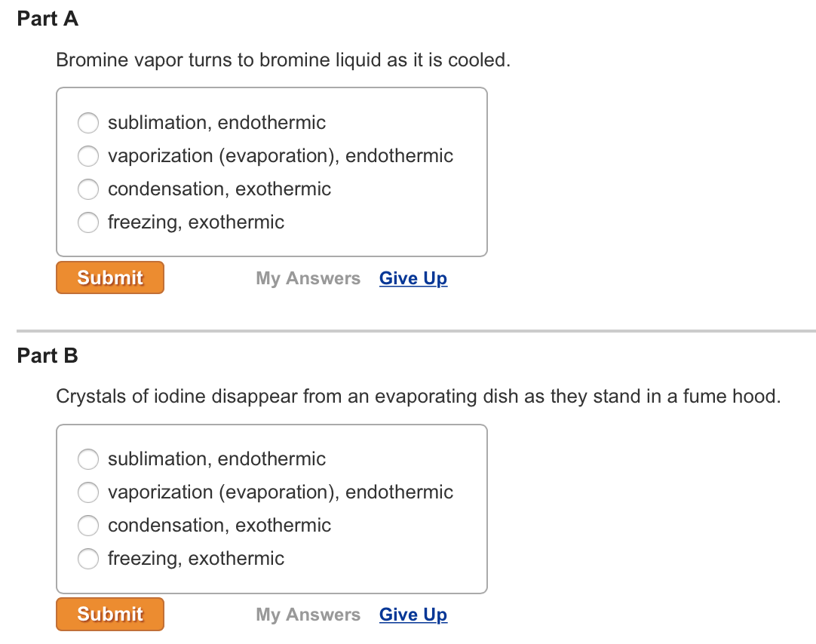Image resolution: width=816 pixels, height=644 pixels.
Task: Choose "freezing, exothermic" for Part B
Action: click(x=88, y=559)
